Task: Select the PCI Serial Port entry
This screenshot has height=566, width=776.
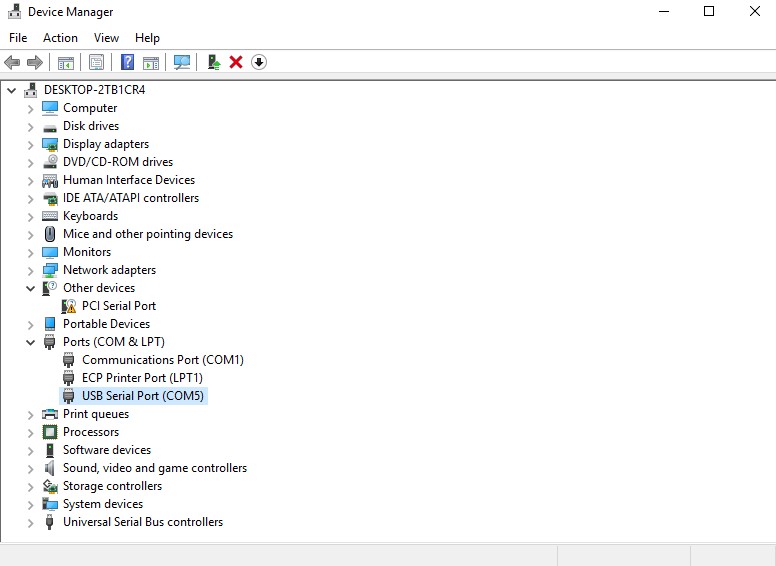Action: 119,306
